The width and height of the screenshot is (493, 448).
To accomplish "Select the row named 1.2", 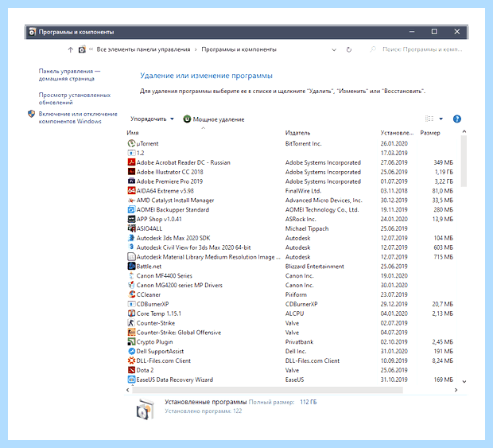I will (290, 153).
